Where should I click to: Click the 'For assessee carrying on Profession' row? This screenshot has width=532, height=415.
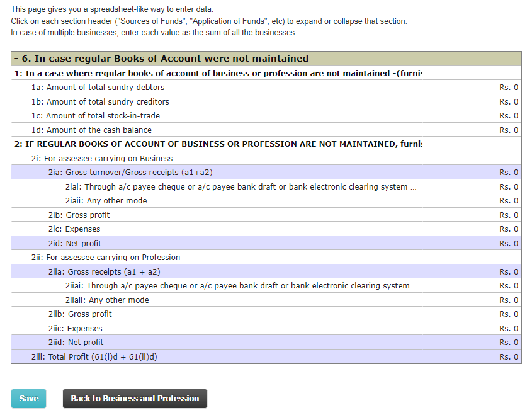tap(189, 257)
